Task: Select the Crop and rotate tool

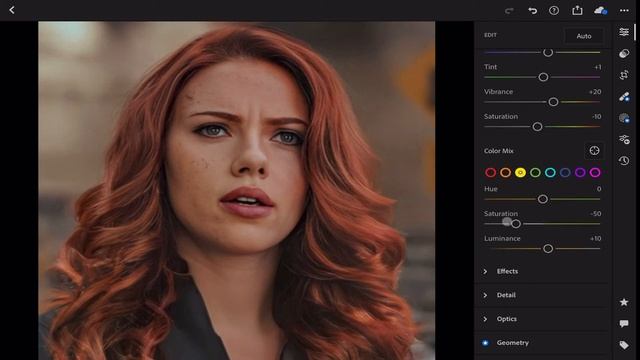Action: pos(624,75)
